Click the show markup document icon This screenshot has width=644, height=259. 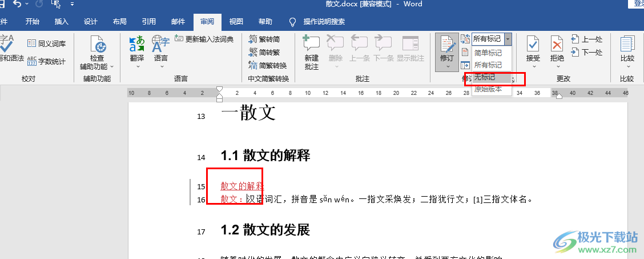(465, 52)
